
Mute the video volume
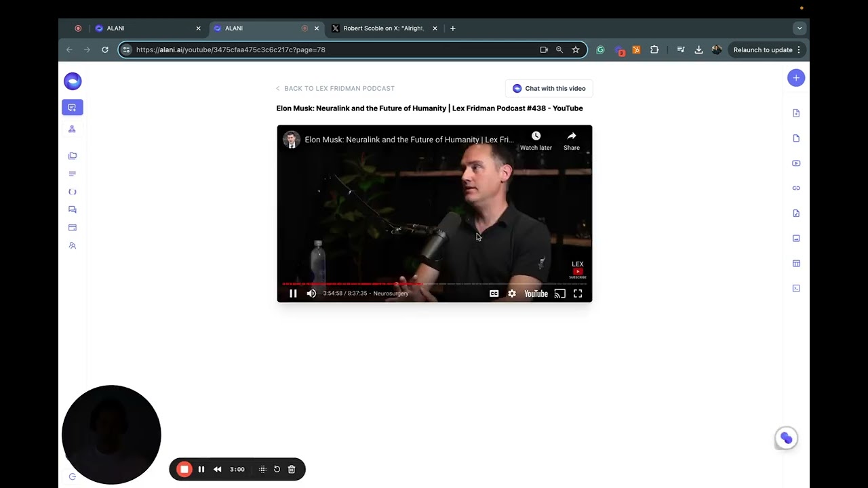point(311,293)
